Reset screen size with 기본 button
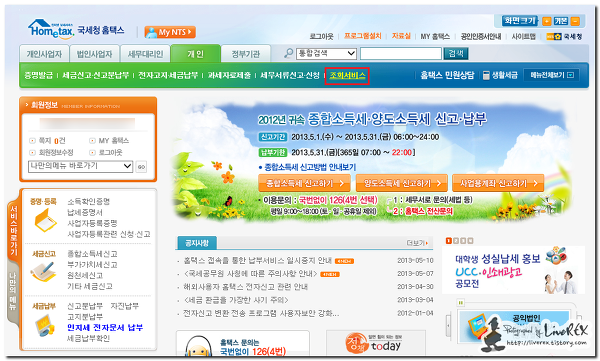The image size is (600, 361). click(561, 21)
